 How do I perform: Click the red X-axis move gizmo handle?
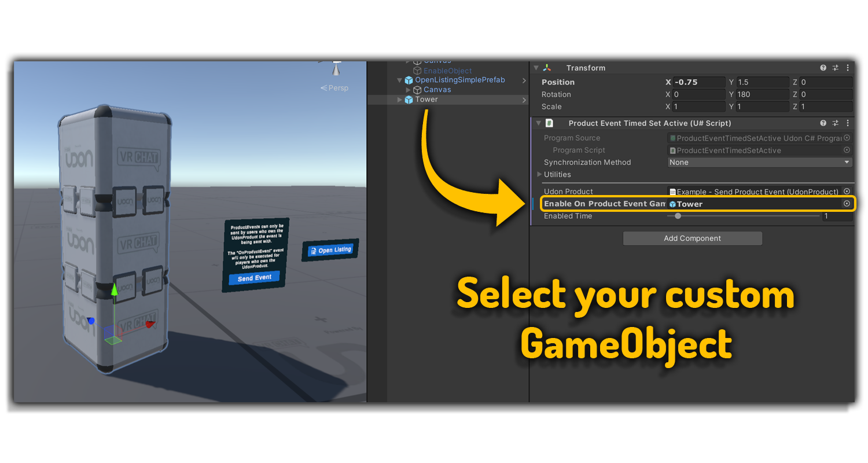pyautogui.click(x=150, y=325)
